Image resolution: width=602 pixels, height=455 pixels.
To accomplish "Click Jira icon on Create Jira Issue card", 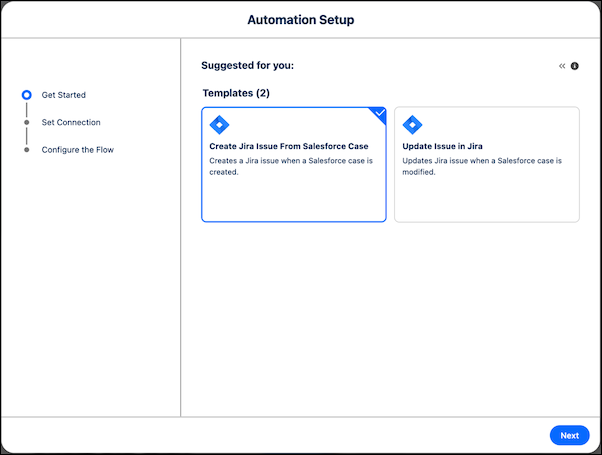I will click(x=220, y=125).
